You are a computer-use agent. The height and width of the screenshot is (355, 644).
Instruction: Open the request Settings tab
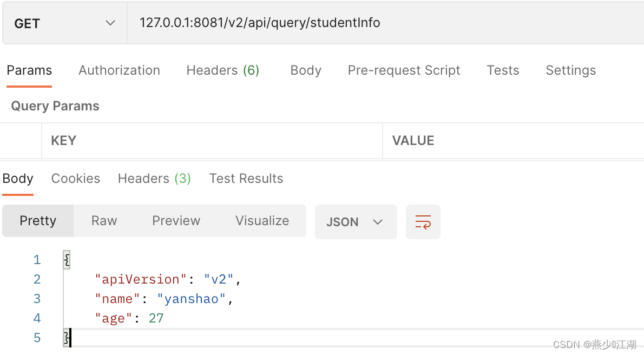click(x=570, y=70)
